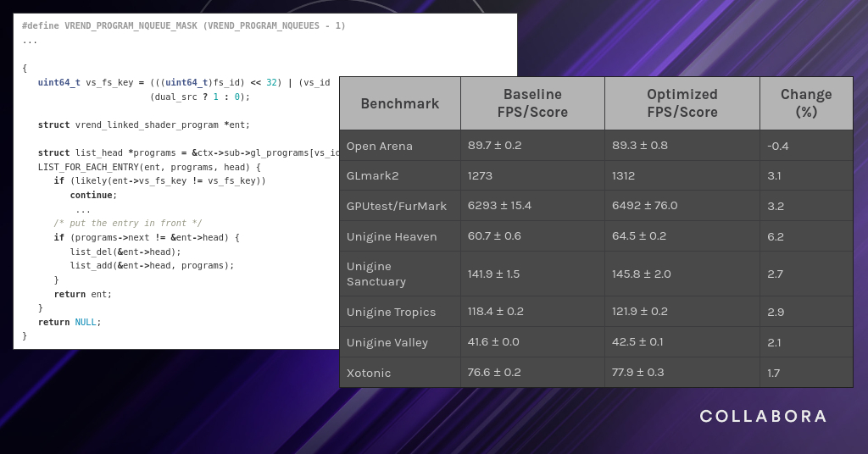Click the Baseline FPS/Score column header

coord(532,103)
